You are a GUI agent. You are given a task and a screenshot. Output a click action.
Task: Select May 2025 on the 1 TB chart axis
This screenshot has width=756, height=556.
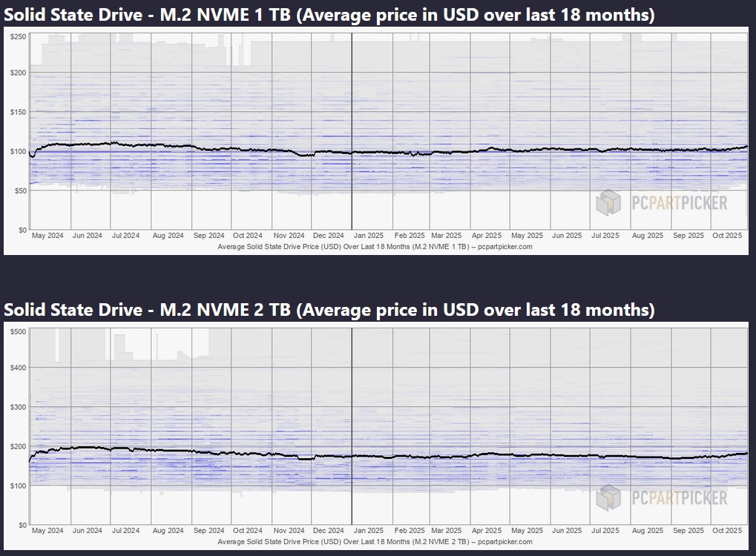(x=527, y=236)
